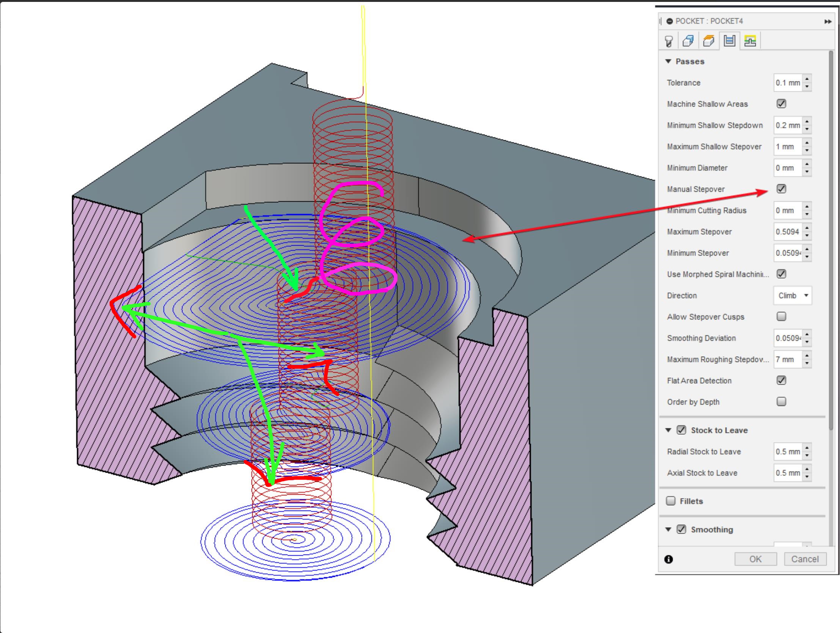Viewport: 840px width, 633px height.
Task: Open the Linking tab icon
Action: tap(750, 41)
